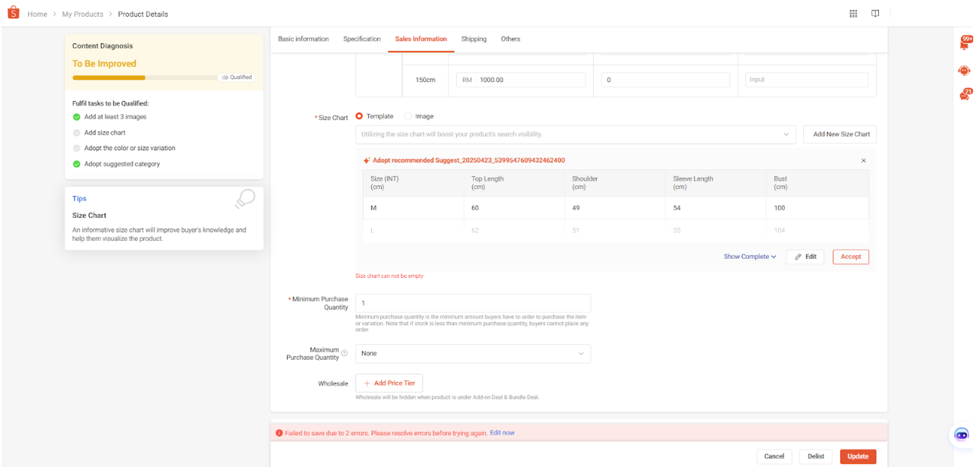Open chat messages with 21 badge
Image resolution: width=980 pixels, height=467 pixels.
[x=964, y=96]
